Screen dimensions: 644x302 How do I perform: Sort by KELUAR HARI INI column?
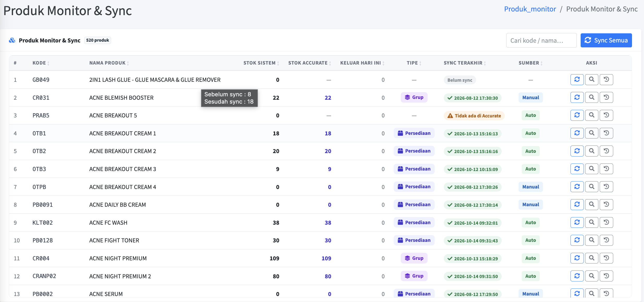[362, 63]
